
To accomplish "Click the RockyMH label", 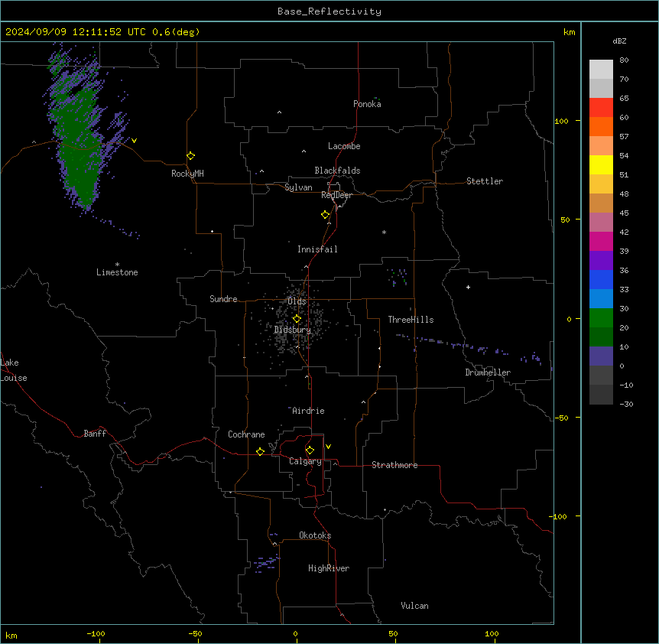I will pos(187,174).
